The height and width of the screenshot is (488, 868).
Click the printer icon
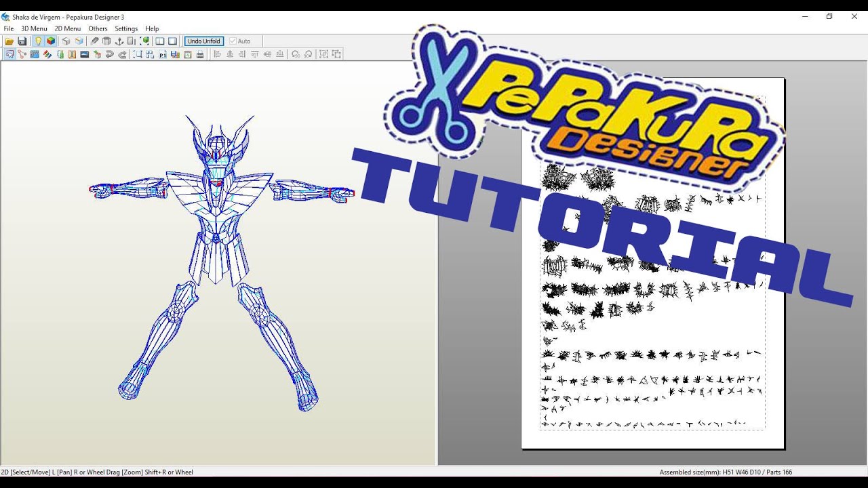pyautogui.click(x=200, y=54)
